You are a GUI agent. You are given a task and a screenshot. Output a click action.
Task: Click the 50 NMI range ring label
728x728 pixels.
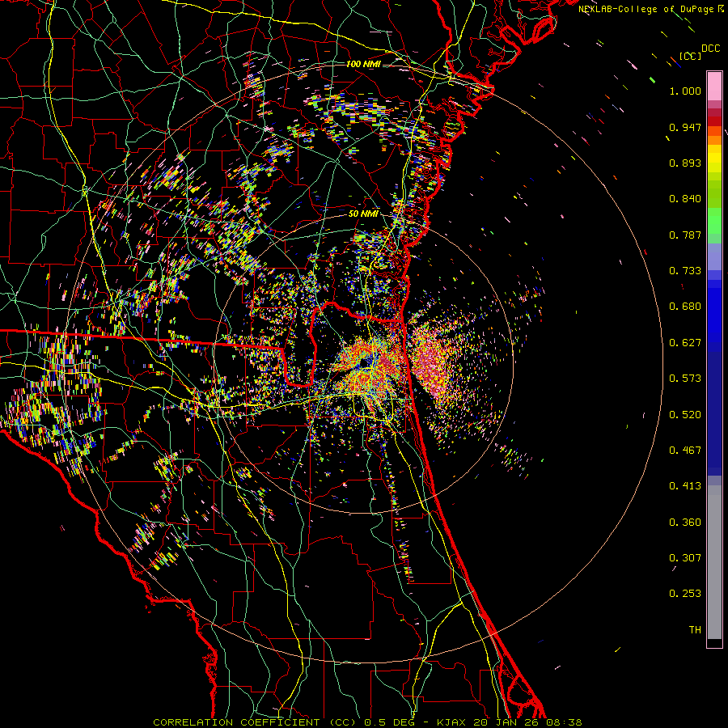click(363, 214)
